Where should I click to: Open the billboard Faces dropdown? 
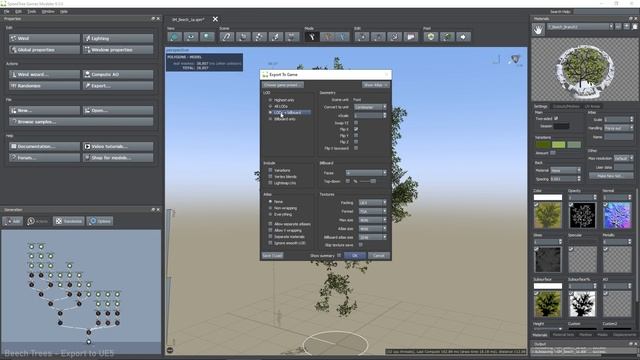pyautogui.click(x=366, y=173)
